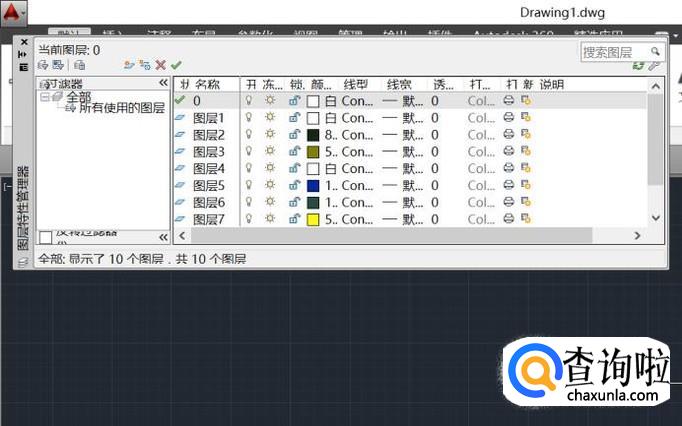Collapse the filter tree panel chevron

(x=163, y=83)
